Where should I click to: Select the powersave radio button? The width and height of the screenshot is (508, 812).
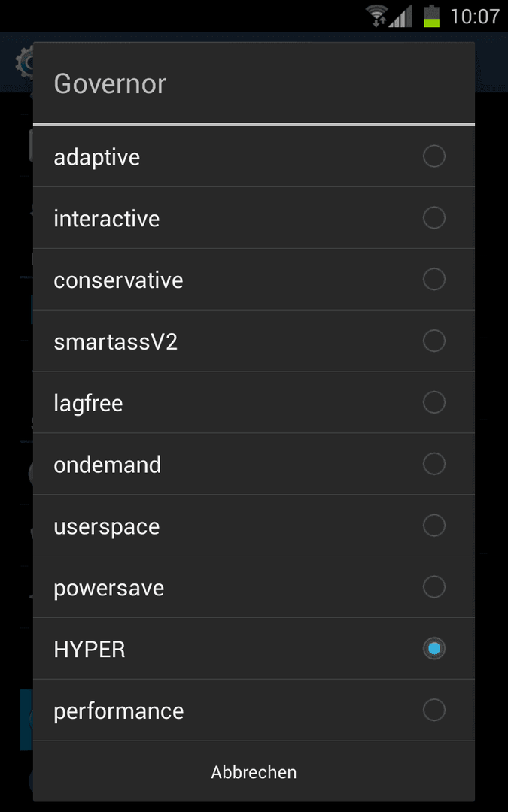click(434, 586)
